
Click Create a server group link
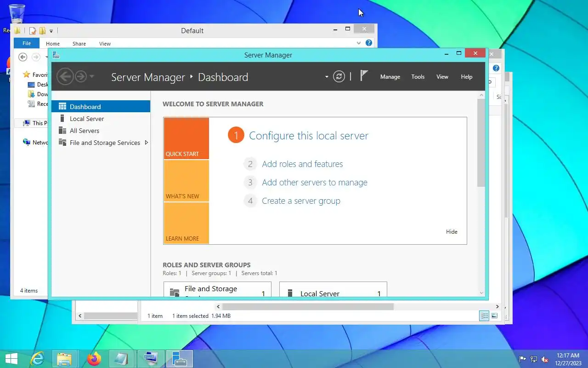tap(301, 201)
